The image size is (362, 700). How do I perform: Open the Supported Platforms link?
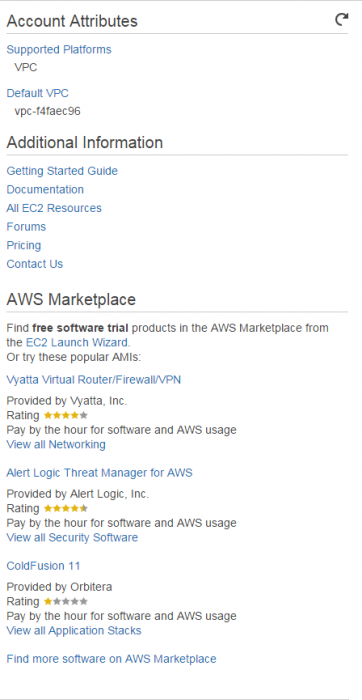pos(59,50)
